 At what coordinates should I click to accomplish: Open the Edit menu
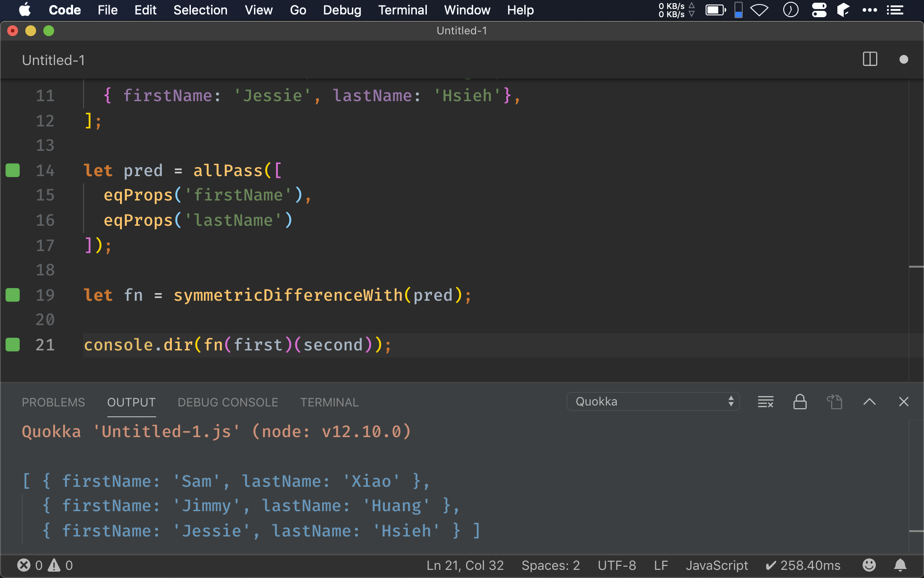click(145, 10)
